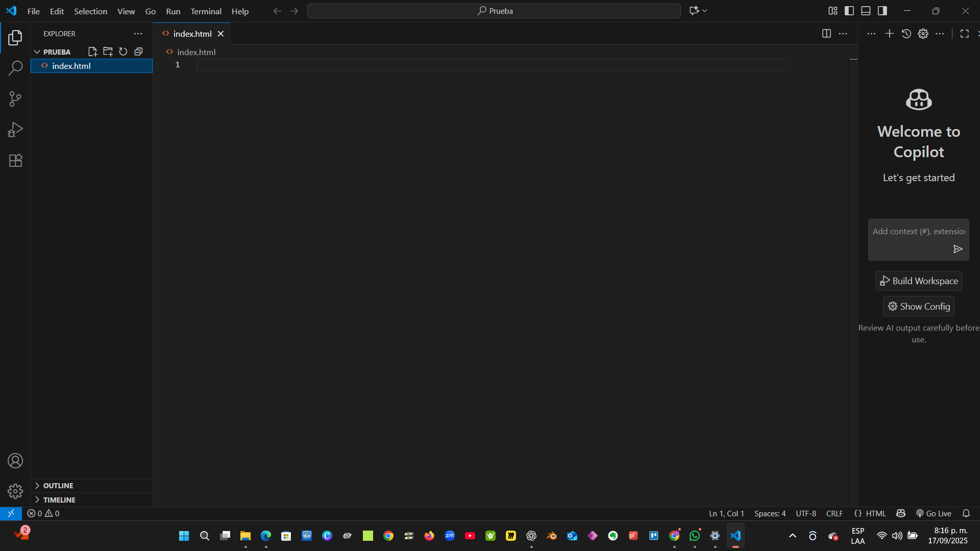The height and width of the screenshot is (551, 980).
Task: Toggle the secondary side bar
Action: [883, 11]
